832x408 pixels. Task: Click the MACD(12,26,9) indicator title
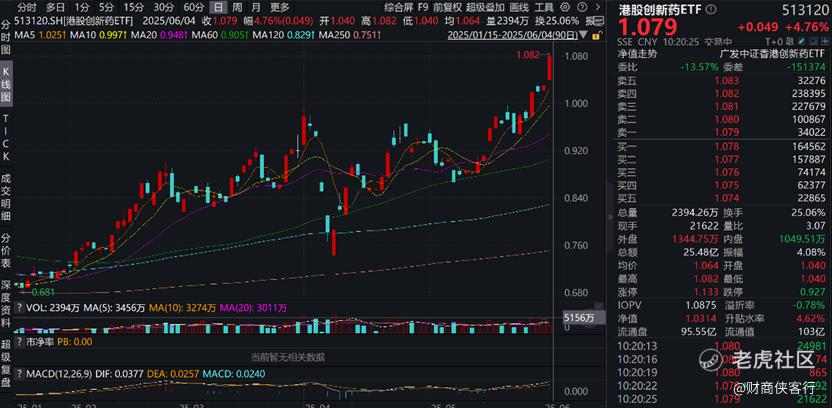59,375
